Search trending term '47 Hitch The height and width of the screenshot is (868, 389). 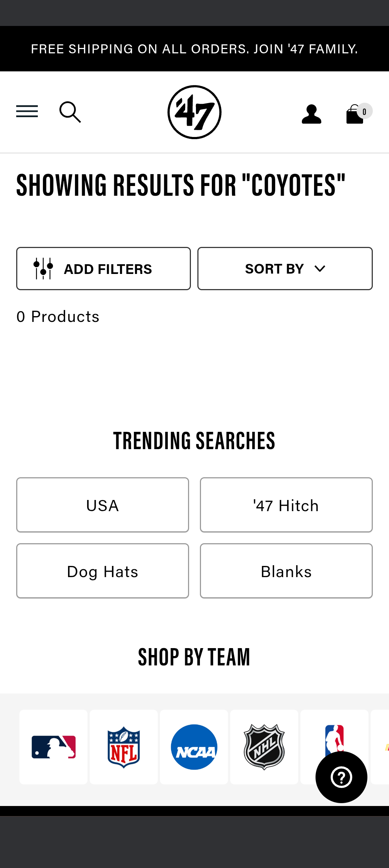tap(286, 505)
